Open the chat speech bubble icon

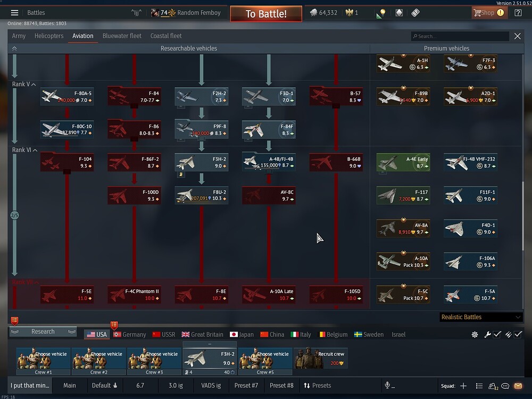(505, 386)
